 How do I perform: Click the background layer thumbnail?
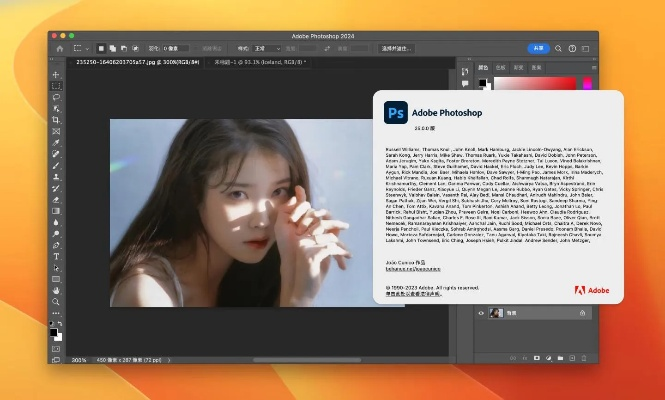tap(496, 313)
